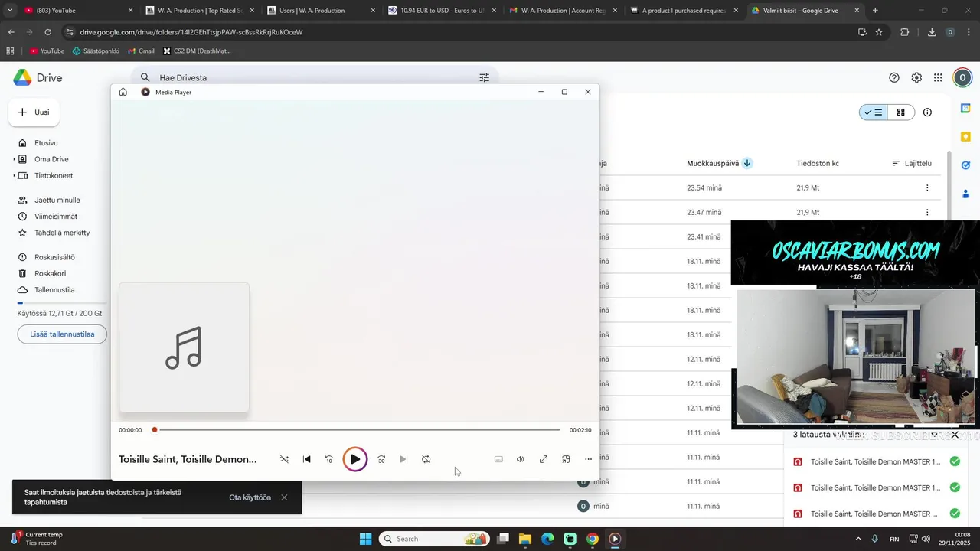Viewport: 980px width, 551px height.
Task: Open volume control in Media Player
Action: click(x=521, y=459)
